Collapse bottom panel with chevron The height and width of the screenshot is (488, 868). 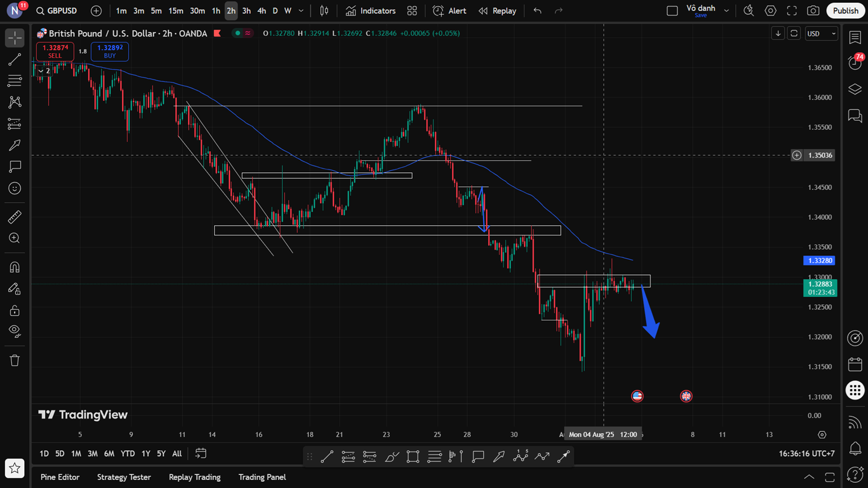pos(809,477)
